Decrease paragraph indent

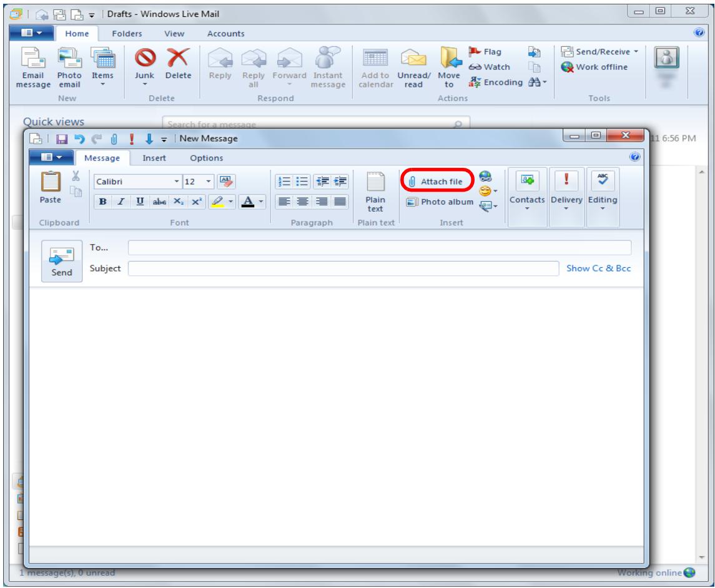point(322,182)
